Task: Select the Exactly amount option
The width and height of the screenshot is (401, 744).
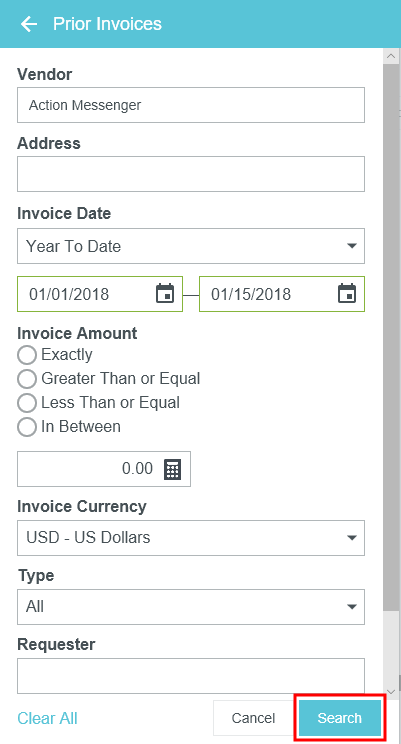Action: click(x=27, y=355)
